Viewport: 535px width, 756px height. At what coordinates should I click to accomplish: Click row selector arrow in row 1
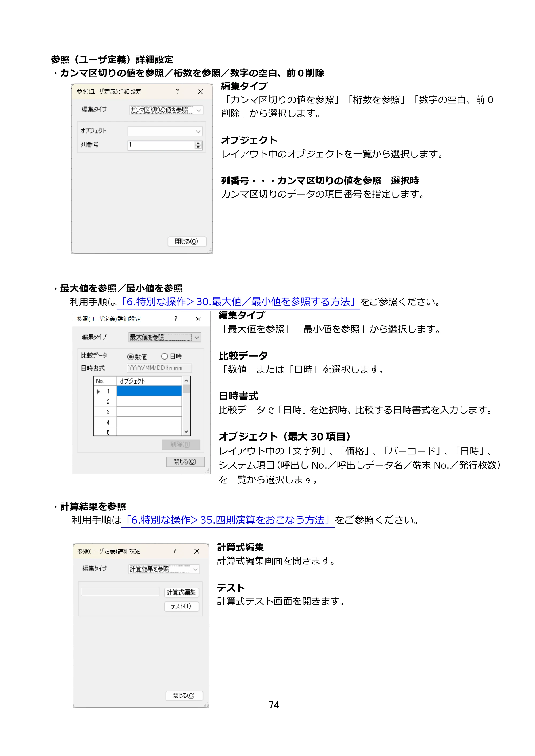click(98, 391)
